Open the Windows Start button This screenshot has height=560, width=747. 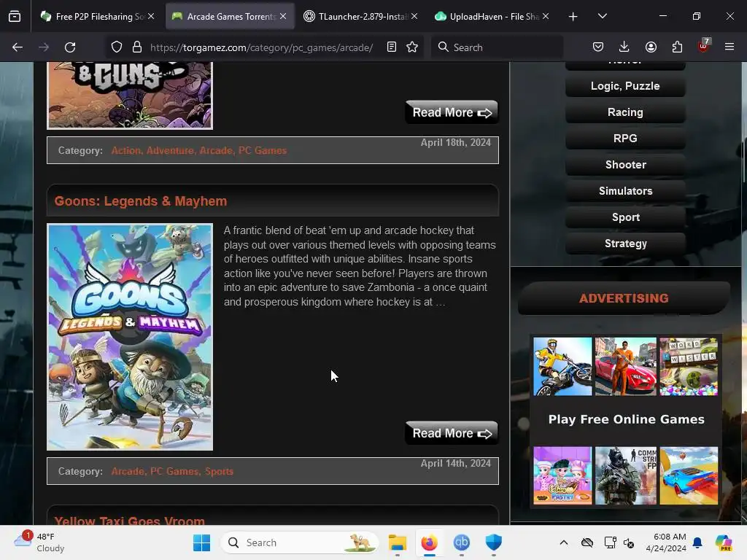(201, 542)
